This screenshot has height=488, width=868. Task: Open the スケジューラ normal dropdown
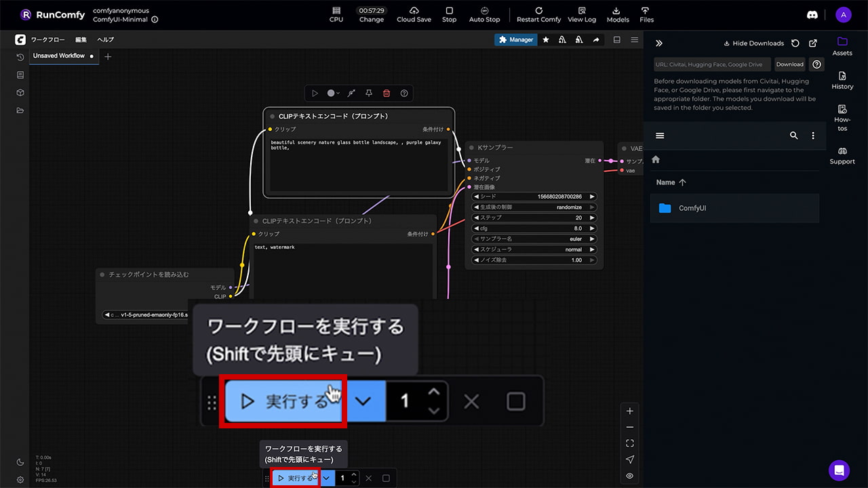click(x=534, y=249)
